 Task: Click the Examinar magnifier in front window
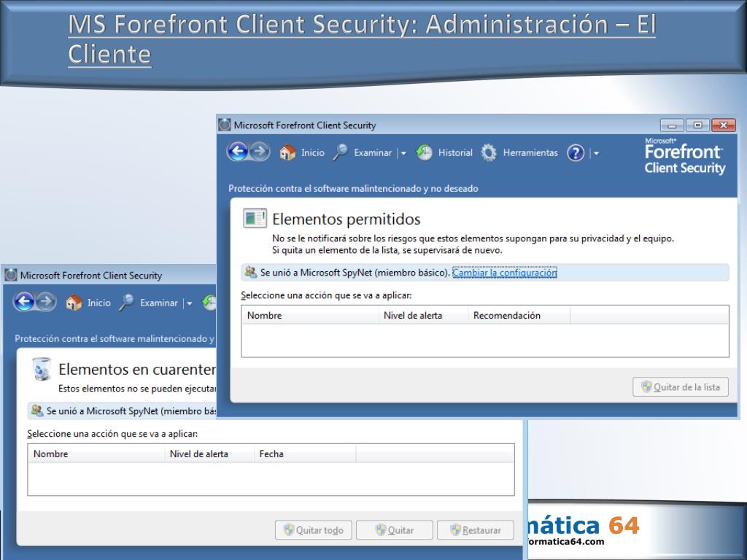point(340,152)
